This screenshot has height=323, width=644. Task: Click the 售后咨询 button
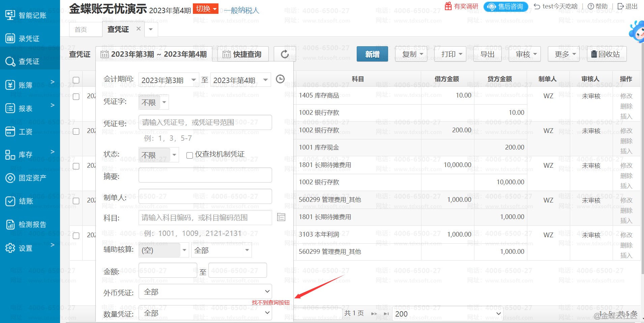point(505,6)
